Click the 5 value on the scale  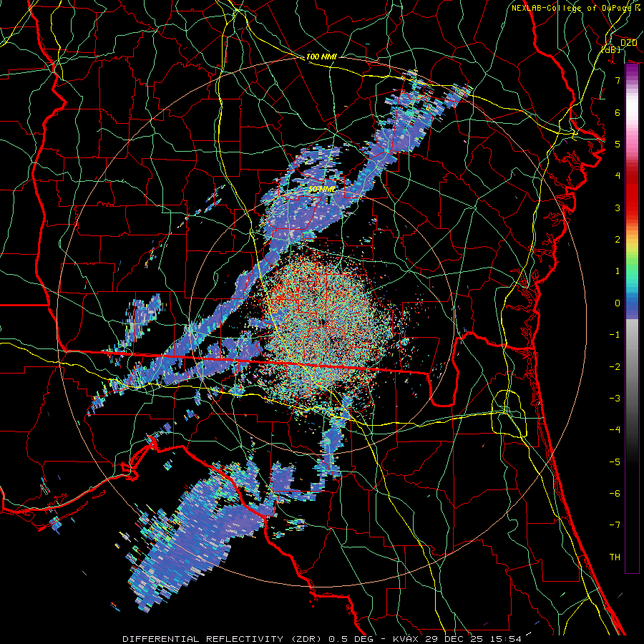click(618, 144)
